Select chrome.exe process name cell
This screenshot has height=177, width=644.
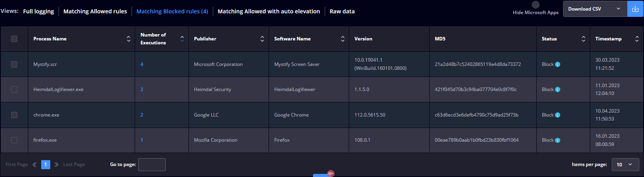(x=46, y=115)
